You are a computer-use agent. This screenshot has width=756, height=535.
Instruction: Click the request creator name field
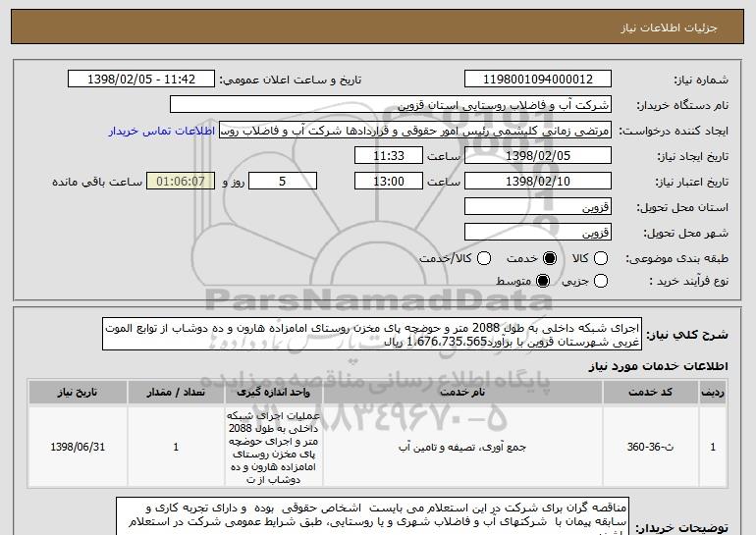[415, 131]
